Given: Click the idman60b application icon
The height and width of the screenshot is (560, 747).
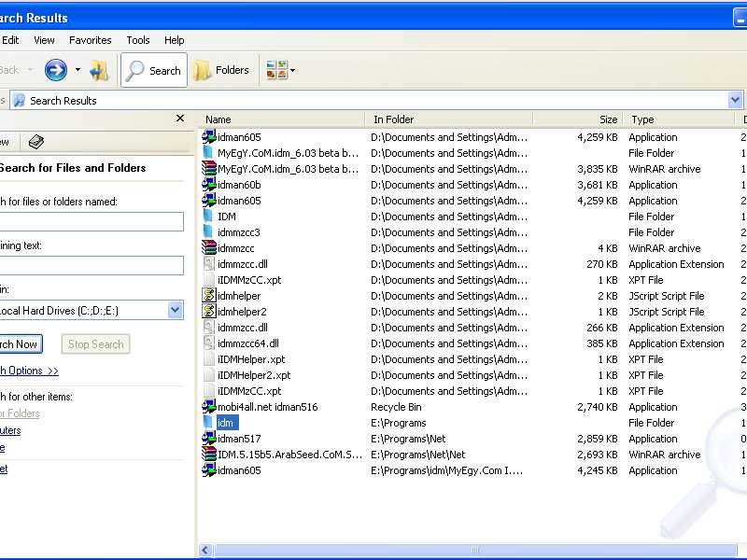Looking at the screenshot, I should 208,185.
